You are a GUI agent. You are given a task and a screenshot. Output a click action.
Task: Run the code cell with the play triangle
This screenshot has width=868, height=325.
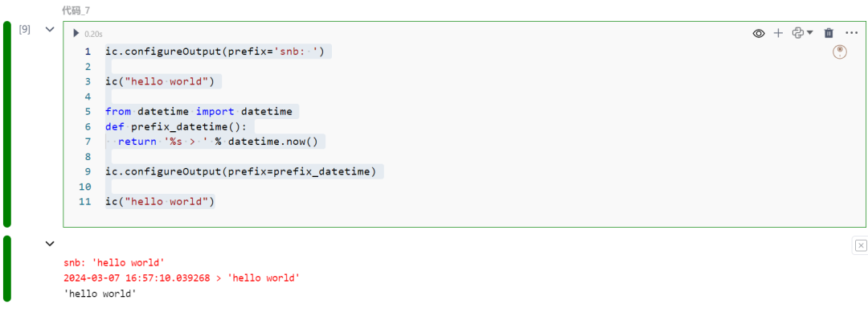coord(76,34)
